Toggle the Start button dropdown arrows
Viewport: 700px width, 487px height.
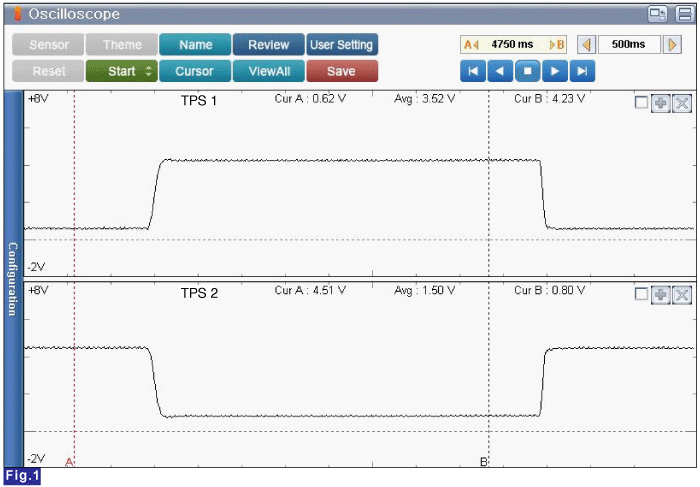[149, 71]
